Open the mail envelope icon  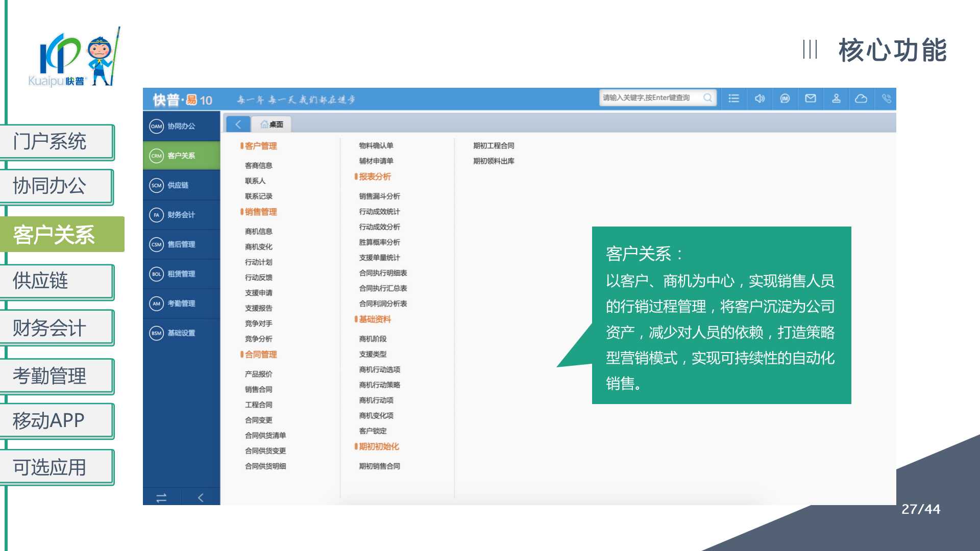pos(811,98)
